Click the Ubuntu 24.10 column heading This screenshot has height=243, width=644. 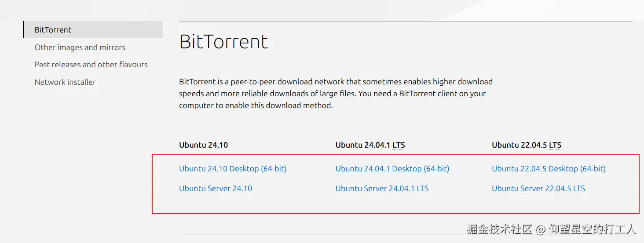tap(203, 145)
